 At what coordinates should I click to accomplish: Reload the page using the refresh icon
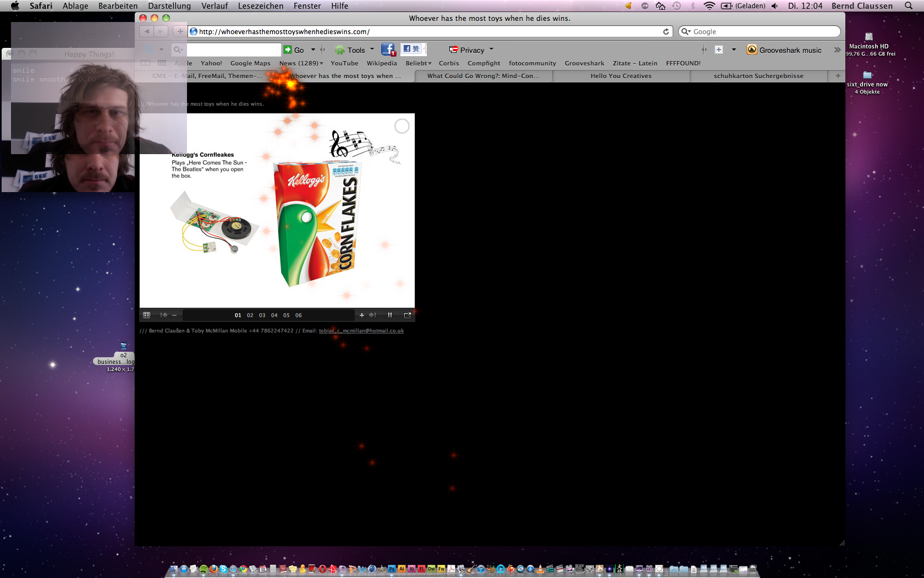[x=666, y=32]
